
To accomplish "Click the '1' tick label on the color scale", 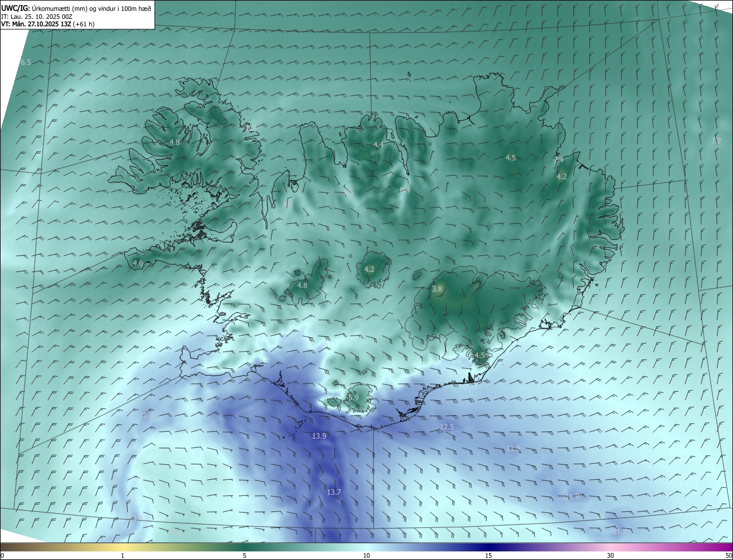I will [123, 555].
